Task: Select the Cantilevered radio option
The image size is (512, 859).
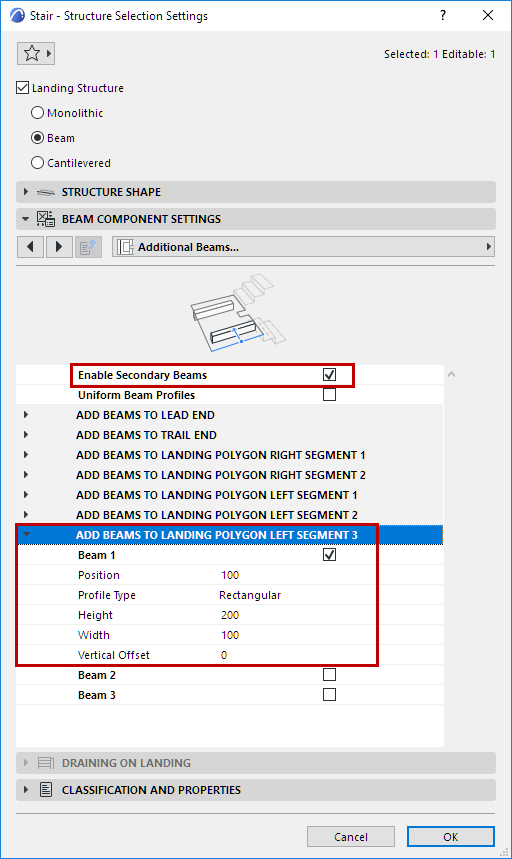Action: click(37, 163)
